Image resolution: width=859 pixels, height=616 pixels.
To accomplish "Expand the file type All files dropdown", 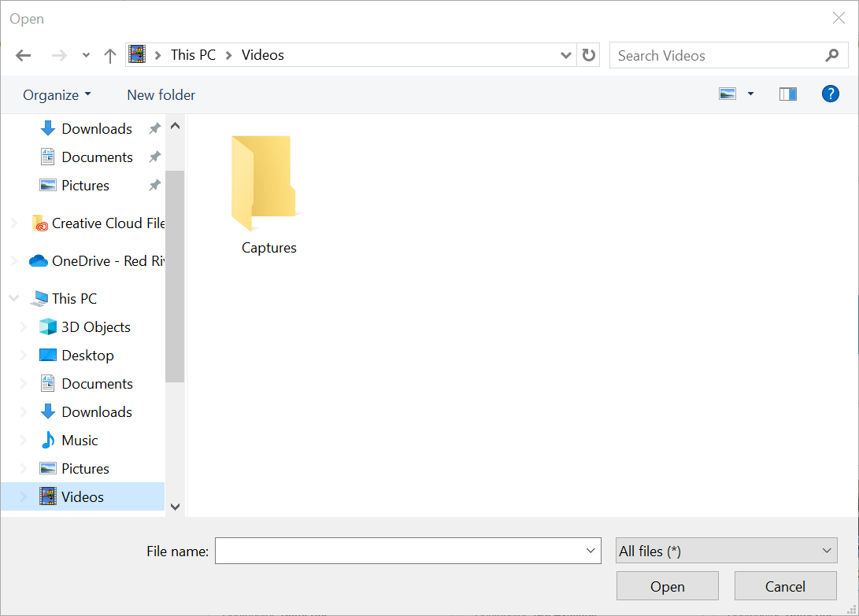I will (726, 551).
